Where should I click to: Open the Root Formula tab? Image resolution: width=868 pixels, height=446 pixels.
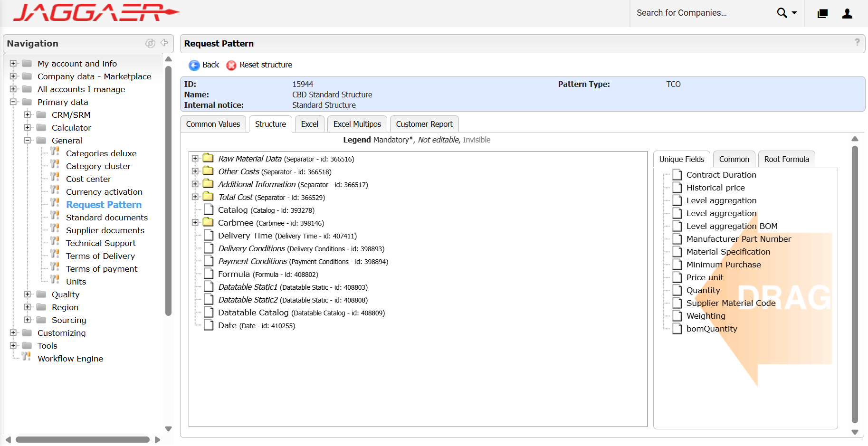787,159
